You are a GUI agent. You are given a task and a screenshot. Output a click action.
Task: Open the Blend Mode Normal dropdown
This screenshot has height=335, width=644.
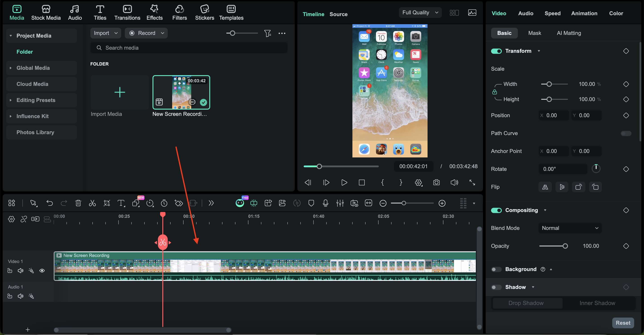point(570,228)
